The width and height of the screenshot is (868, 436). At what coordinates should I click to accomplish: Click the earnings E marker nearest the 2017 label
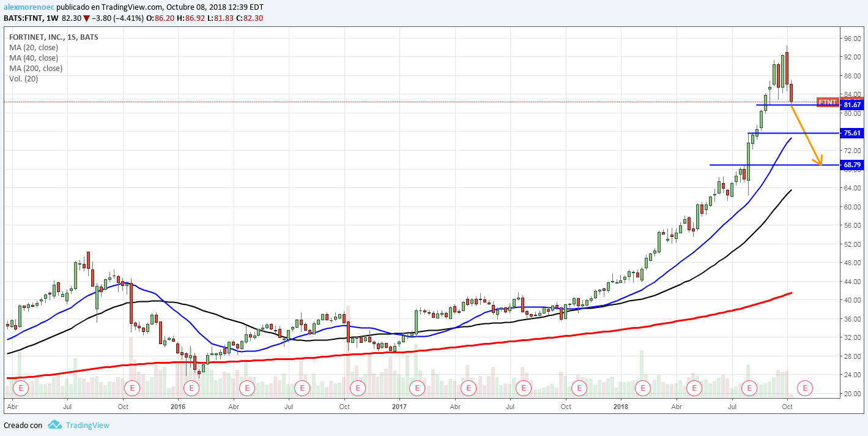point(417,388)
